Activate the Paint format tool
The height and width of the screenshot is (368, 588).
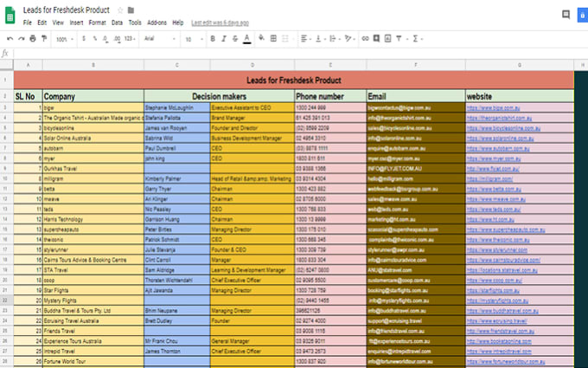coord(44,38)
